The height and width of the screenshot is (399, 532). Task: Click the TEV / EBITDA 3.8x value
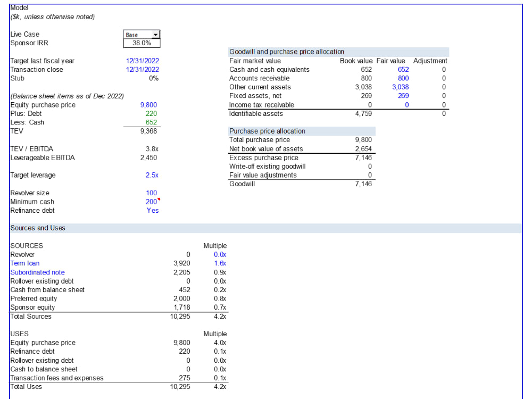[152, 149]
